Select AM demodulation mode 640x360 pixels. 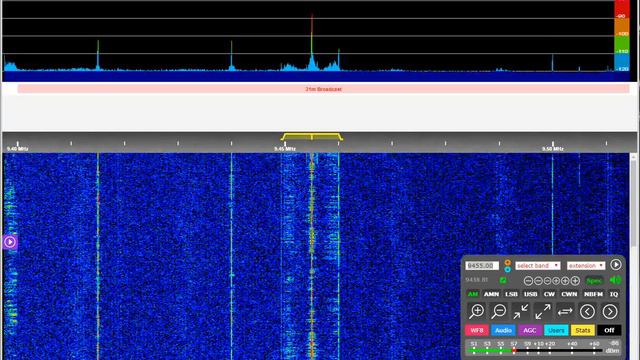tap(473, 294)
